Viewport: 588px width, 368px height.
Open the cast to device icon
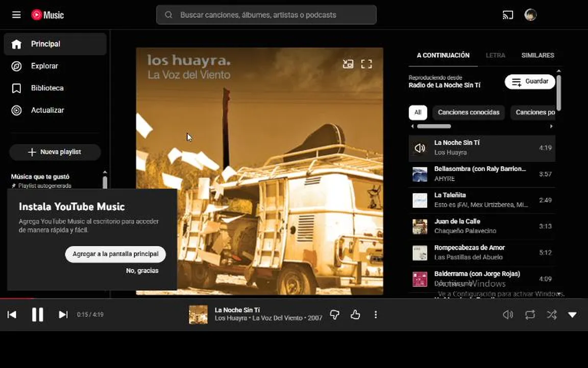[x=508, y=15]
